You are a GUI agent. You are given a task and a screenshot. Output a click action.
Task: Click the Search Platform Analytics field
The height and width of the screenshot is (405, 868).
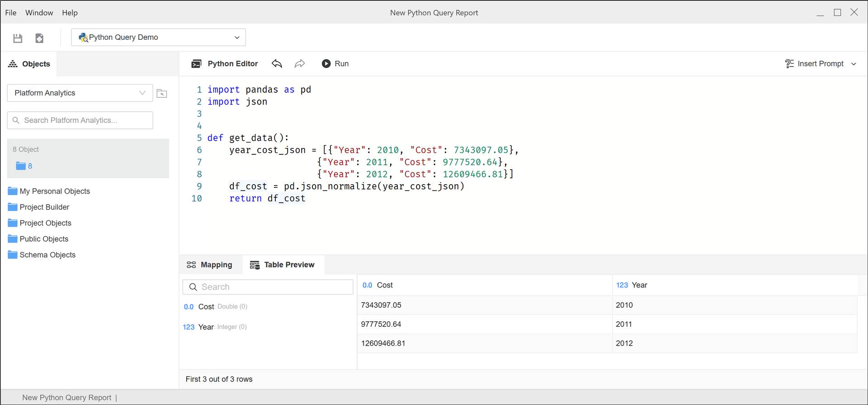point(80,120)
